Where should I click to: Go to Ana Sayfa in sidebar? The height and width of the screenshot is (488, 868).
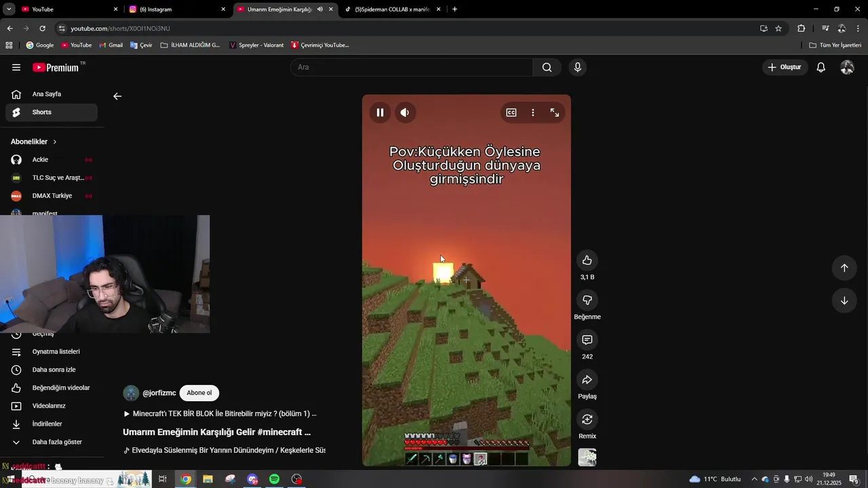(52, 94)
